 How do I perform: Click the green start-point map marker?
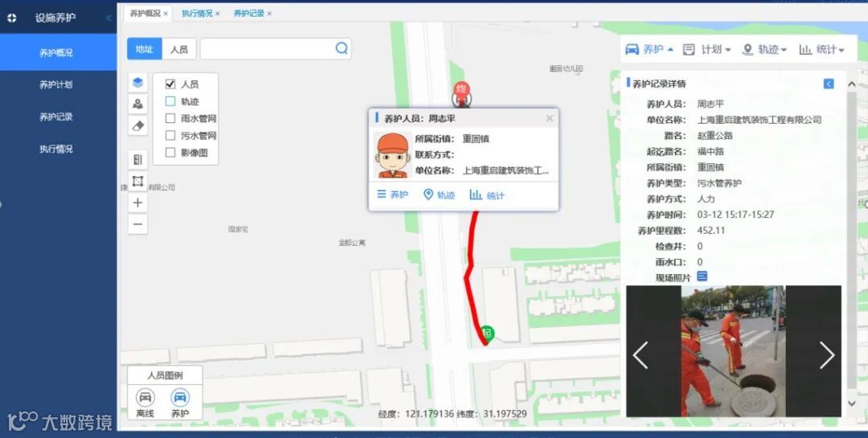coord(486,334)
